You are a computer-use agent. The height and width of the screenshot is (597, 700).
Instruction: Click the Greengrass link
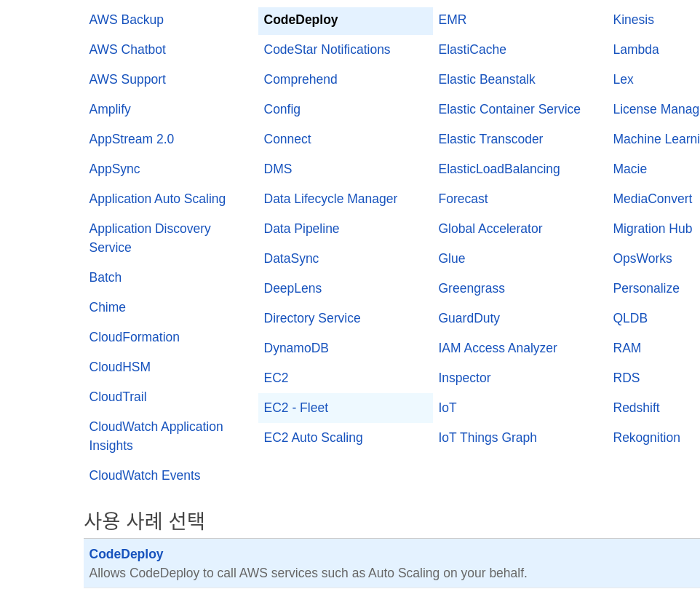[472, 288]
